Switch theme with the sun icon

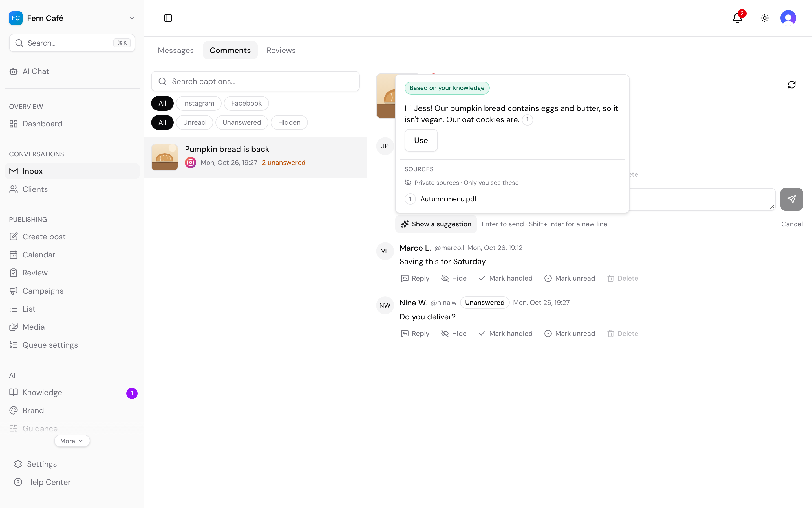coord(764,18)
